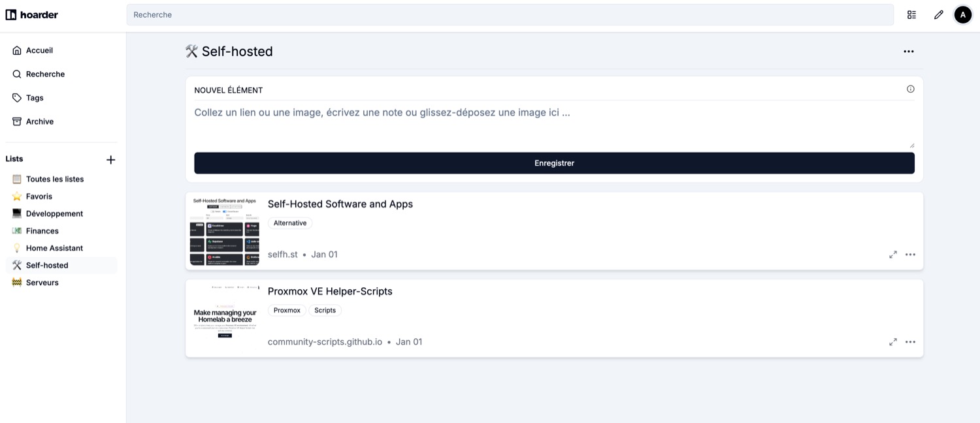Viewport: 980px width, 423px height.
Task: Click the Enregistrer button
Action: pos(554,163)
